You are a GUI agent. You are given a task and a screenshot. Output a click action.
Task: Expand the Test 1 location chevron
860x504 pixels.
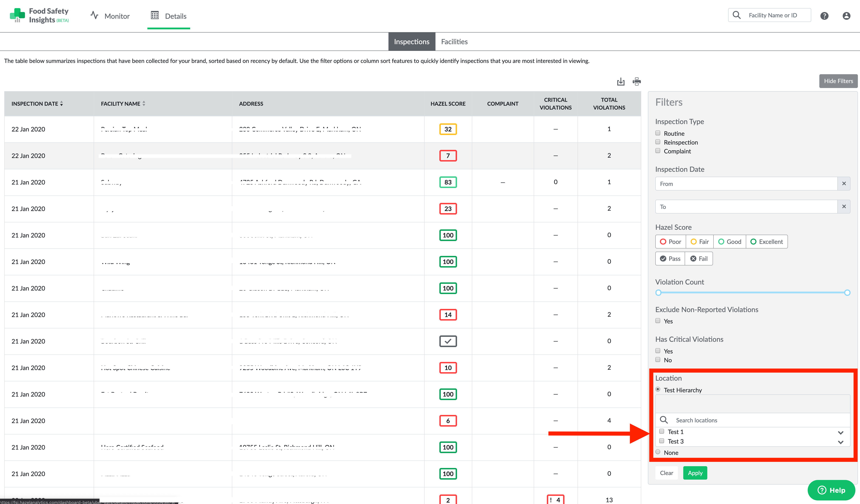click(x=841, y=432)
